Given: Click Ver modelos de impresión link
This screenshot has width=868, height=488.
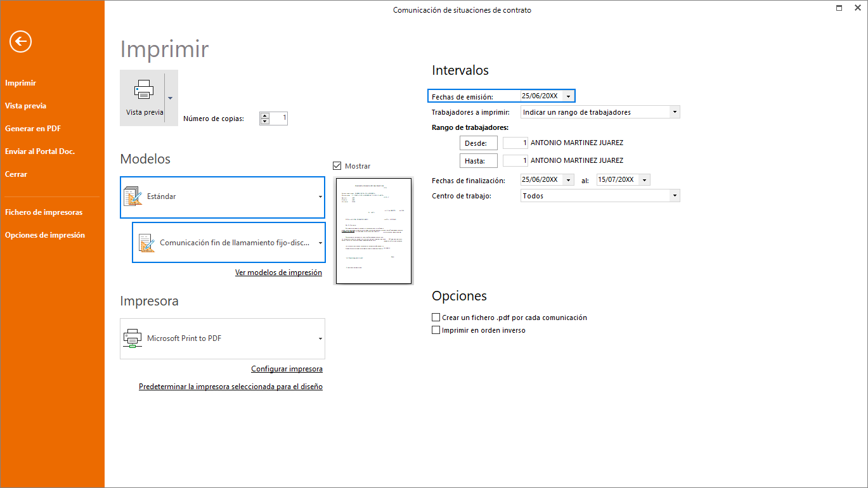Looking at the screenshot, I should point(278,273).
